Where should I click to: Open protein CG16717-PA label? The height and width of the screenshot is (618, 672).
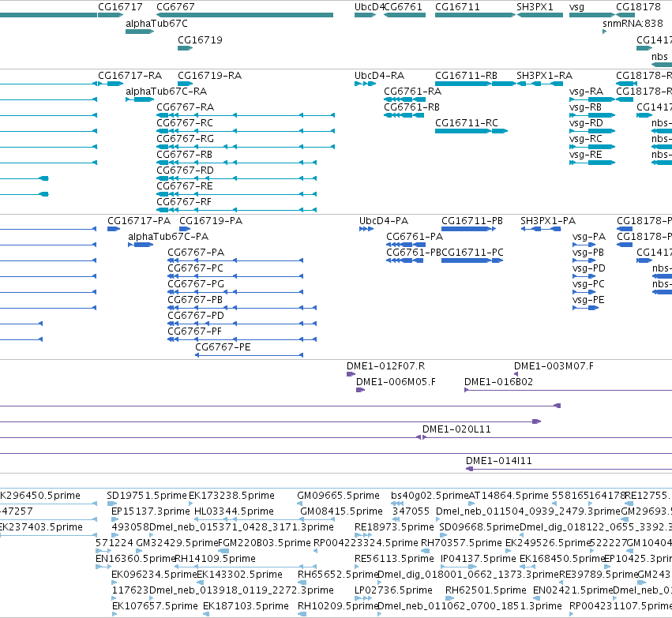(x=139, y=221)
